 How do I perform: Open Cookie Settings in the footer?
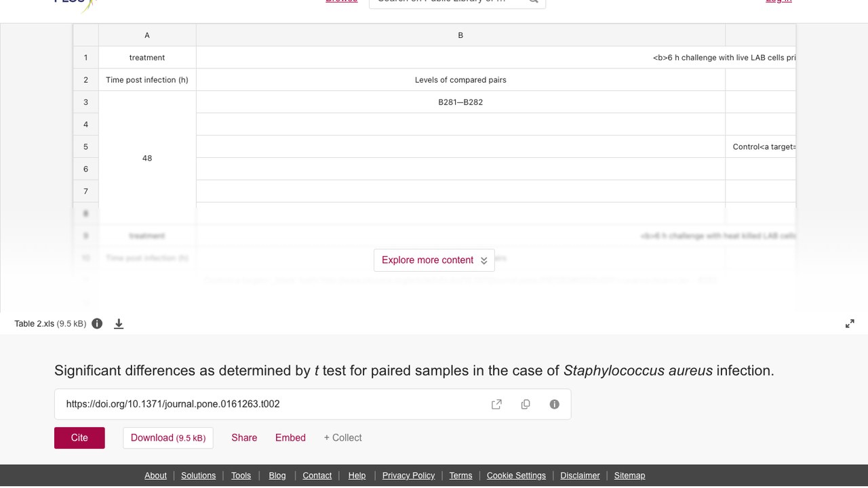(x=516, y=475)
